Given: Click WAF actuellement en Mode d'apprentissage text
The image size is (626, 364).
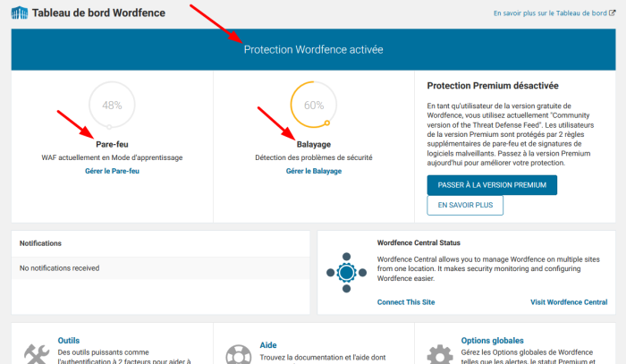Looking at the screenshot, I should click(112, 157).
